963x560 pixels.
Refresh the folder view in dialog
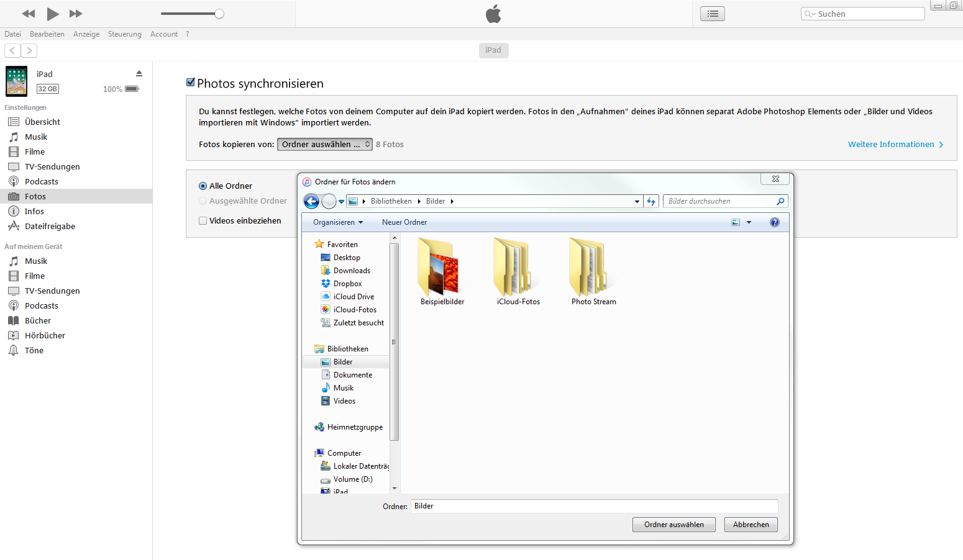pyautogui.click(x=651, y=201)
